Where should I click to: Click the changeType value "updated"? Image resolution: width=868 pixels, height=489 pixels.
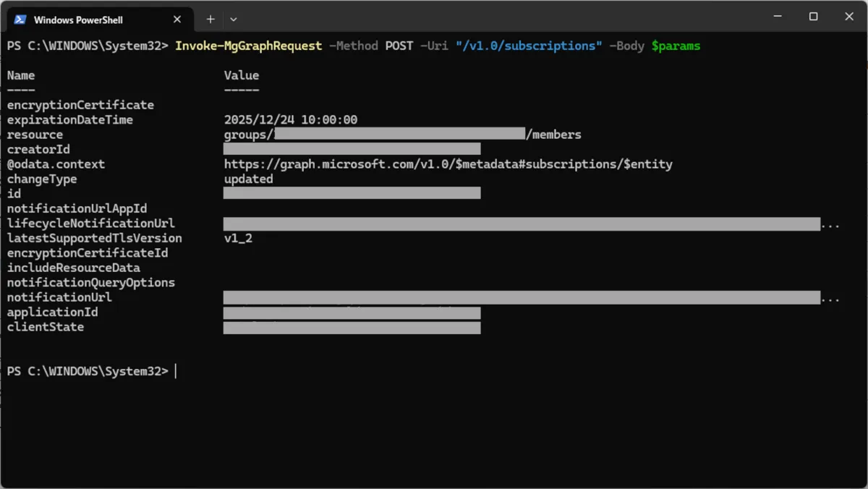coord(248,179)
